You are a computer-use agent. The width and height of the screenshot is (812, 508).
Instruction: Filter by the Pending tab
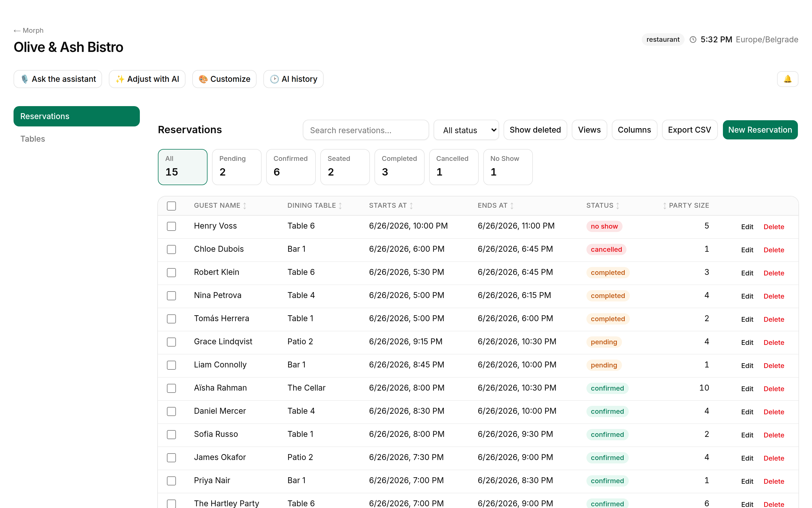pos(237,167)
